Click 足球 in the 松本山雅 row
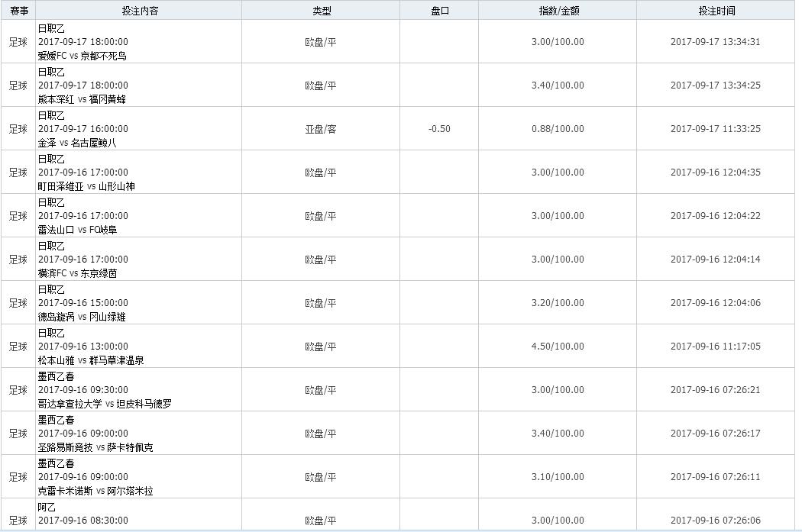The width and height of the screenshot is (802, 532). 18,346
